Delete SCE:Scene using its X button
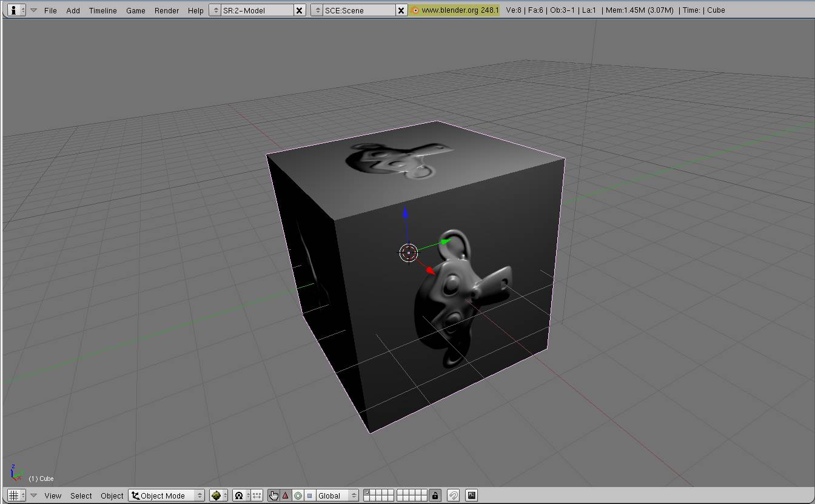This screenshot has width=815, height=504. click(401, 10)
